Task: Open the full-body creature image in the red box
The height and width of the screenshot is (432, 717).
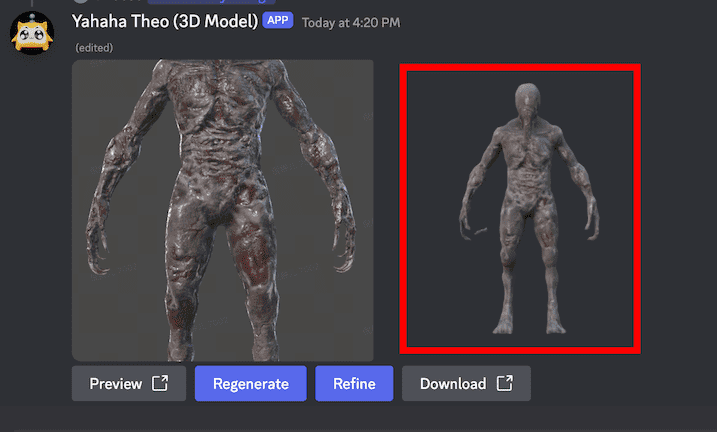Action: tap(519, 210)
